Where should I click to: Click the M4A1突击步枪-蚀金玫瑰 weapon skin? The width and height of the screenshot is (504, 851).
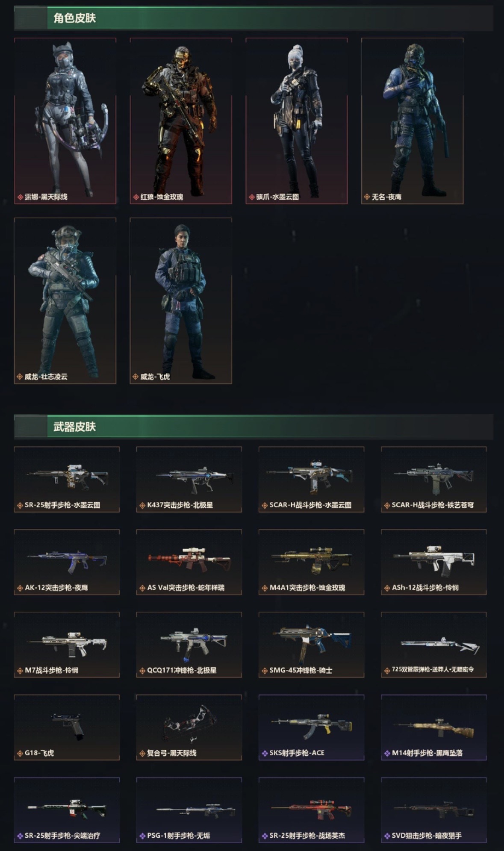311,562
